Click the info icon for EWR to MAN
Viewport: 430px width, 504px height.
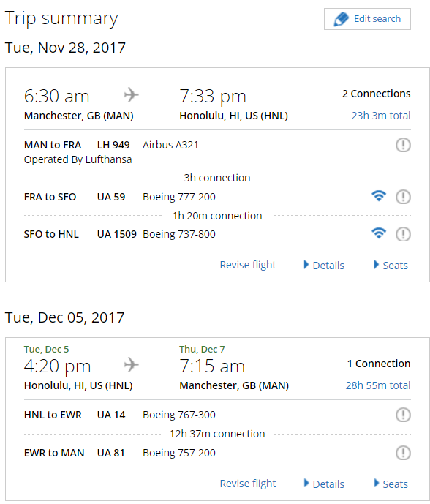coord(403,453)
